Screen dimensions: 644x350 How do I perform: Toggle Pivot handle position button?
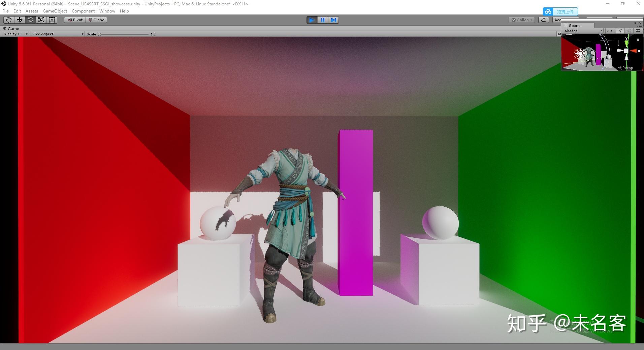coord(75,20)
